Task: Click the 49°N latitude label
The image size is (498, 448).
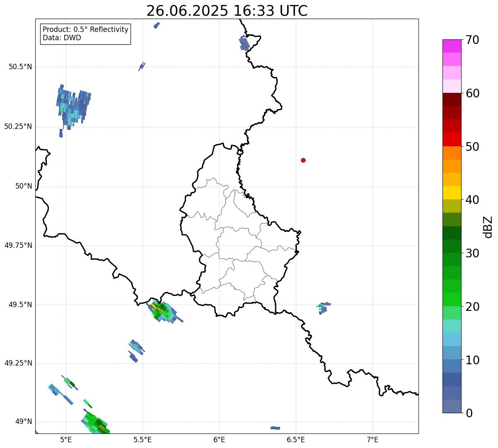Action: 24,421
